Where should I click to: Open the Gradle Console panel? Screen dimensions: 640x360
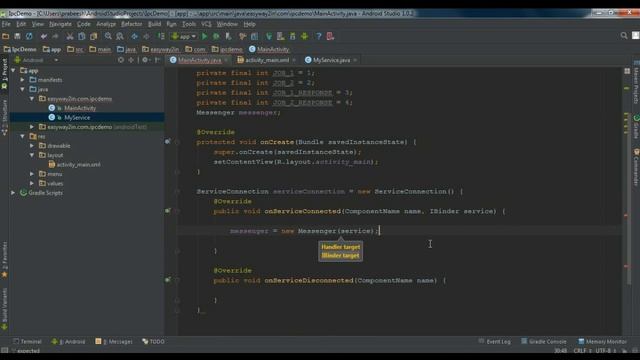tap(543, 342)
